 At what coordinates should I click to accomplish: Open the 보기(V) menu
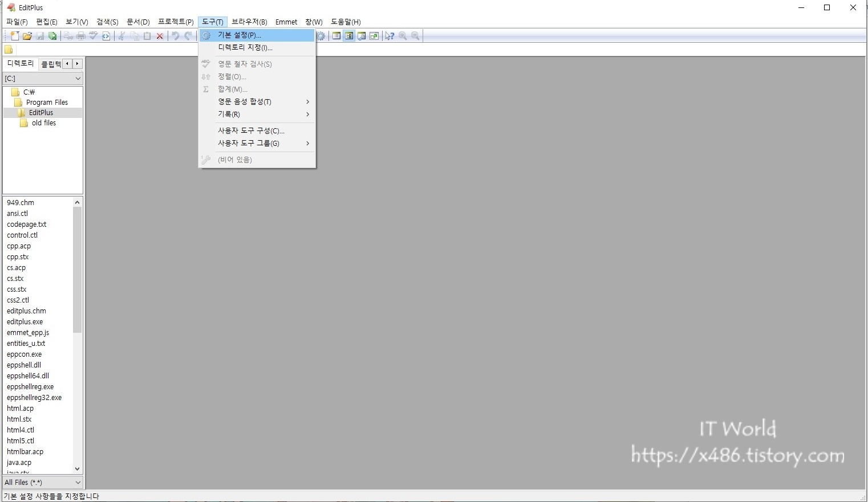[x=77, y=22]
